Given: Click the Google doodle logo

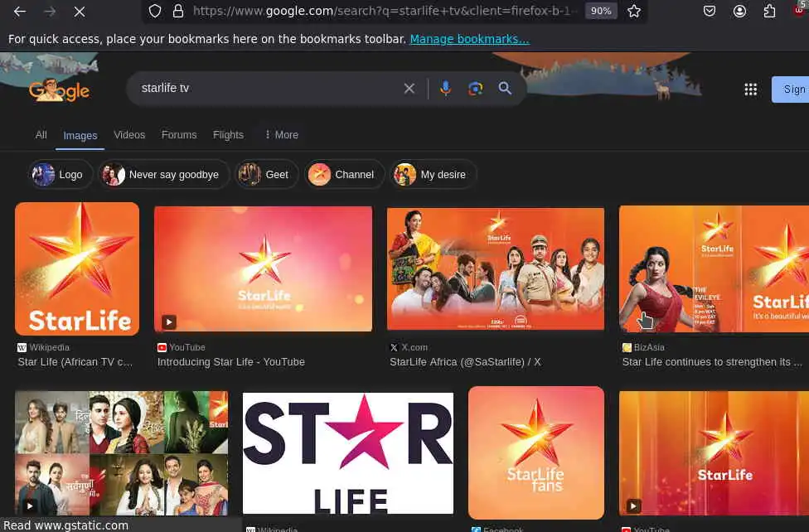Looking at the screenshot, I should 60,90.
